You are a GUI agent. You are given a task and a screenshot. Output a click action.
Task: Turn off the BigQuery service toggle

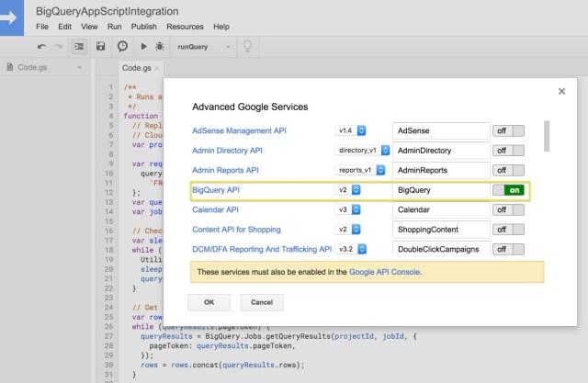tap(508, 190)
